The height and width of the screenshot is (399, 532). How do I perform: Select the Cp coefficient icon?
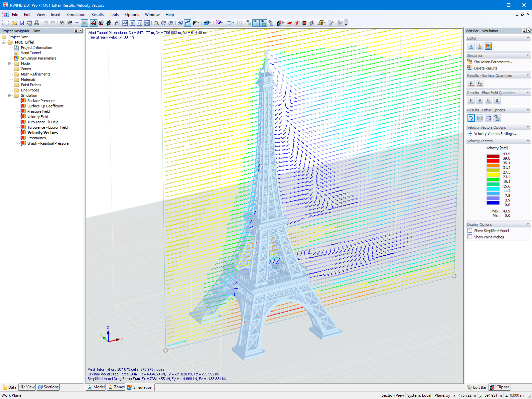click(479, 83)
